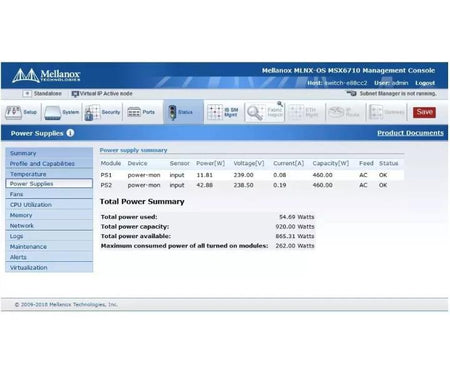Open the Fabric Inspector magnifier icon
Viewport: 450px width, 375px height.
(256, 112)
